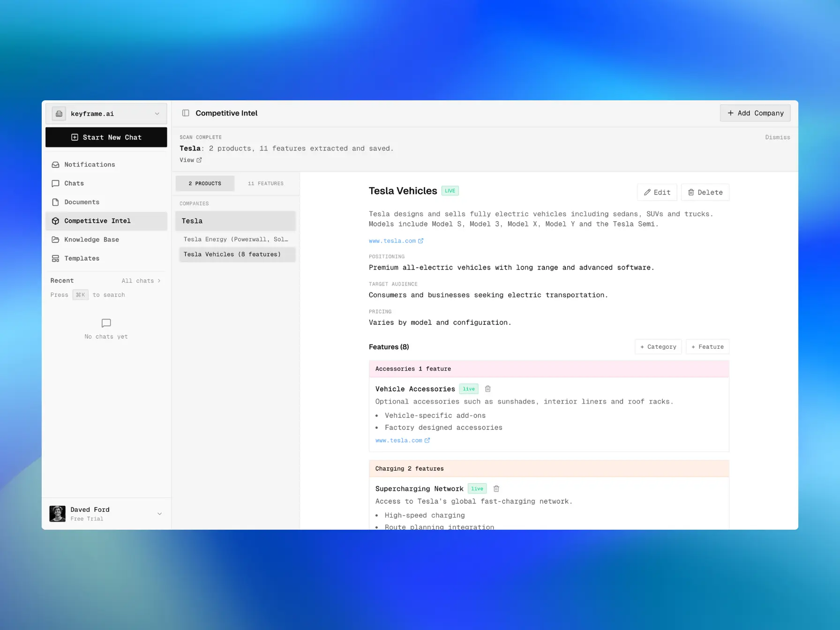Image resolution: width=840 pixels, height=630 pixels.
Task: Select Tesla Energy product in list
Action: (x=235, y=239)
